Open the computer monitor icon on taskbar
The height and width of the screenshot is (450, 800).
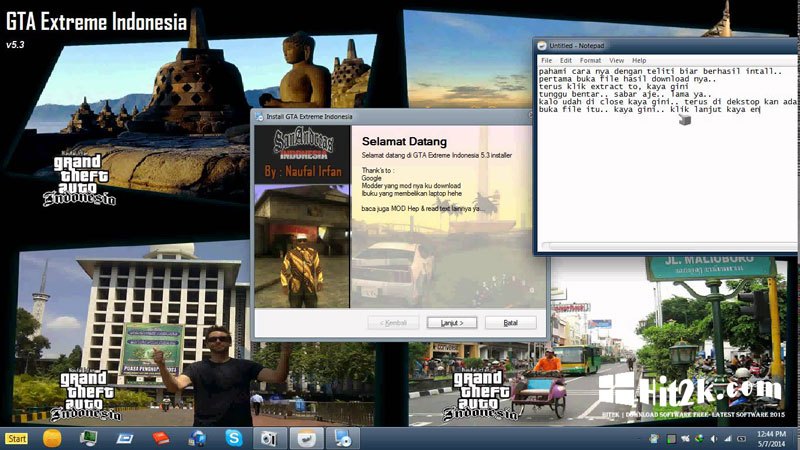point(88,438)
